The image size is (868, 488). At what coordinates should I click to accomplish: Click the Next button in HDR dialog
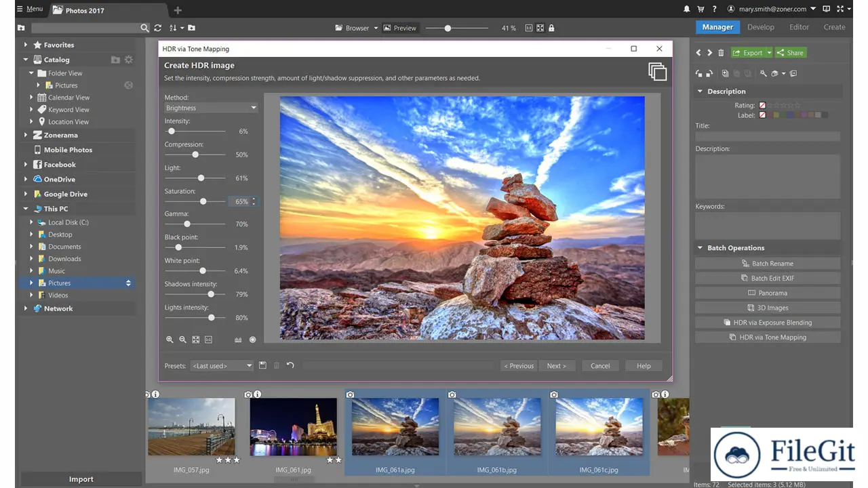(x=557, y=366)
